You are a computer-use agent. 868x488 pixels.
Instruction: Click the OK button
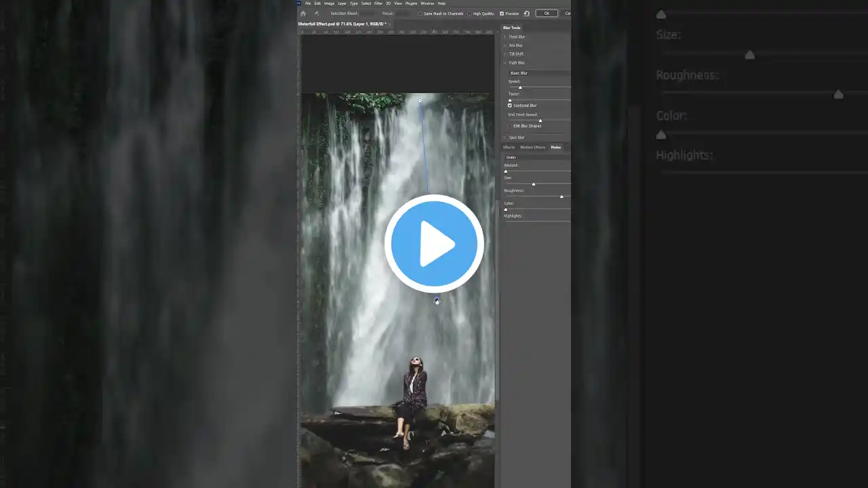547,14
